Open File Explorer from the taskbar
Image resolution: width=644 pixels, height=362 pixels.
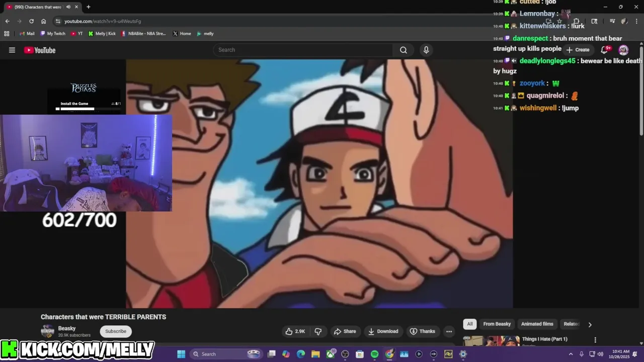(x=315, y=354)
